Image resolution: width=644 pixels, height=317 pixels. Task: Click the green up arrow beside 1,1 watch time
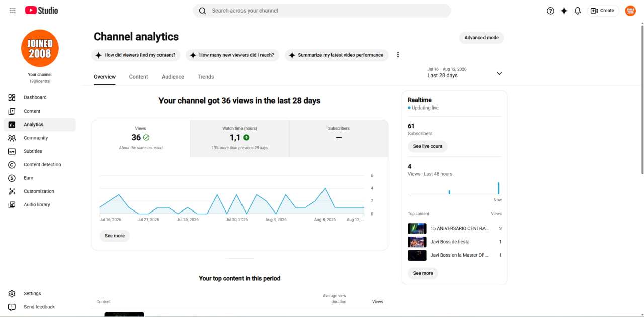(246, 137)
